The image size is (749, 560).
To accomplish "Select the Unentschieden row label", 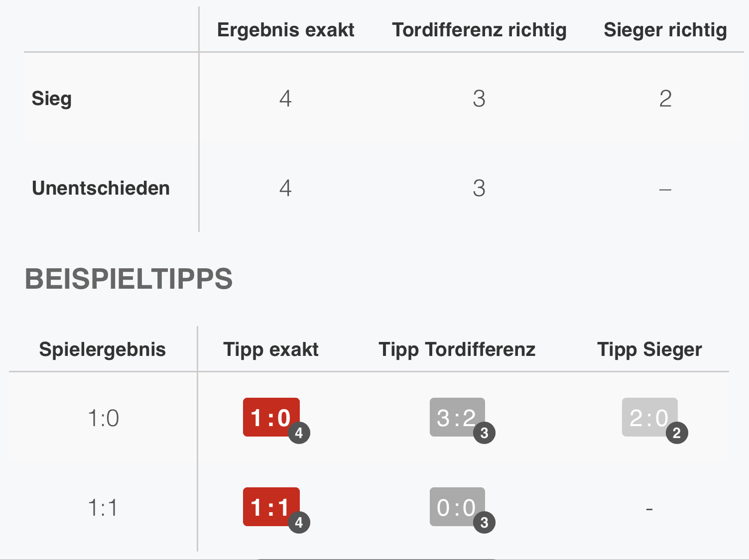I will (101, 188).
